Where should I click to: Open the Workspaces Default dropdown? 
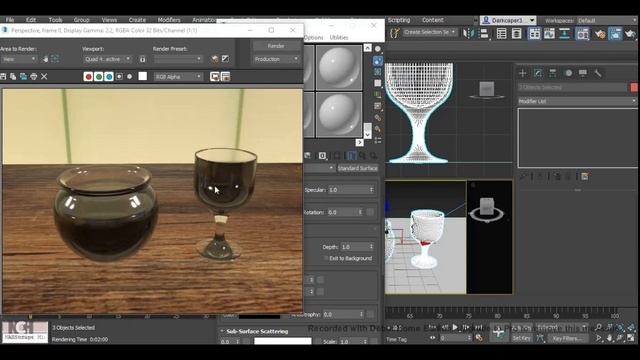(607, 20)
